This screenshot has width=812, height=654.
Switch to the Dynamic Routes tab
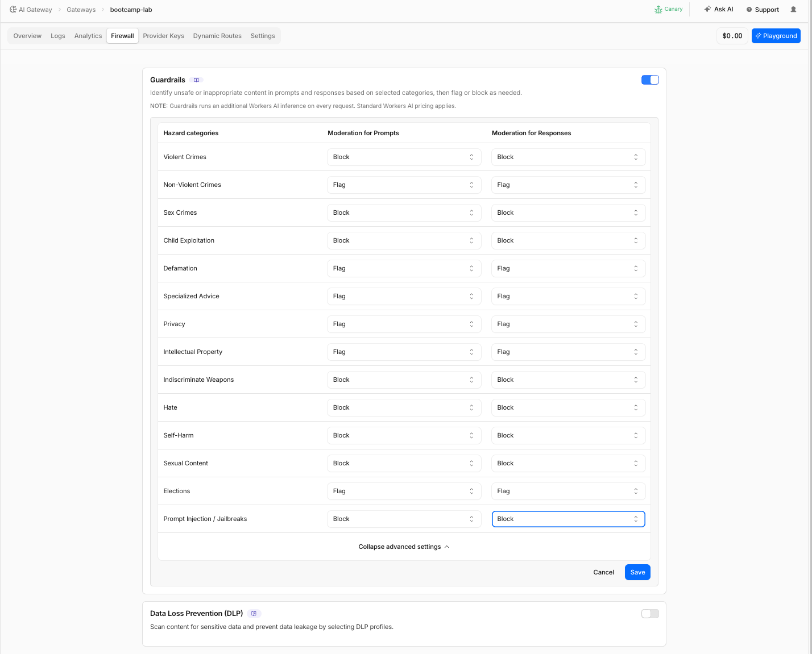click(x=217, y=36)
